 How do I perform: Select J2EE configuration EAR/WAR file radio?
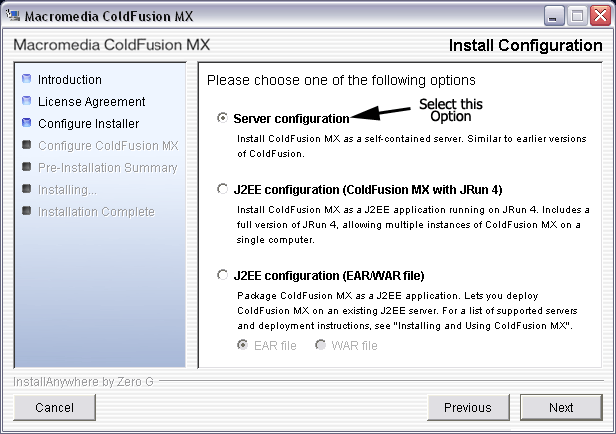click(x=222, y=275)
